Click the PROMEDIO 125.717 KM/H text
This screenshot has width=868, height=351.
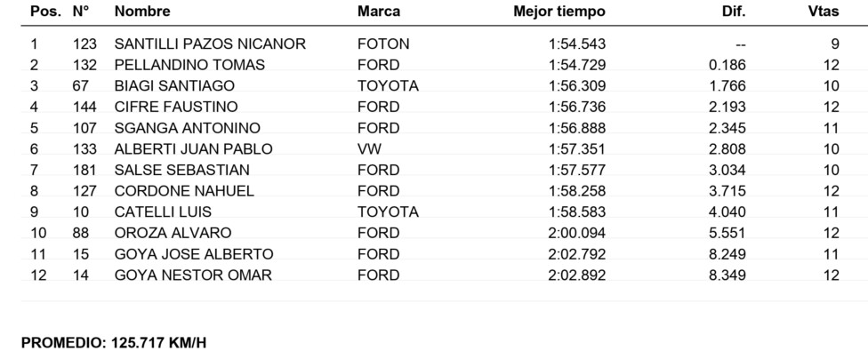pyautogui.click(x=114, y=343)
